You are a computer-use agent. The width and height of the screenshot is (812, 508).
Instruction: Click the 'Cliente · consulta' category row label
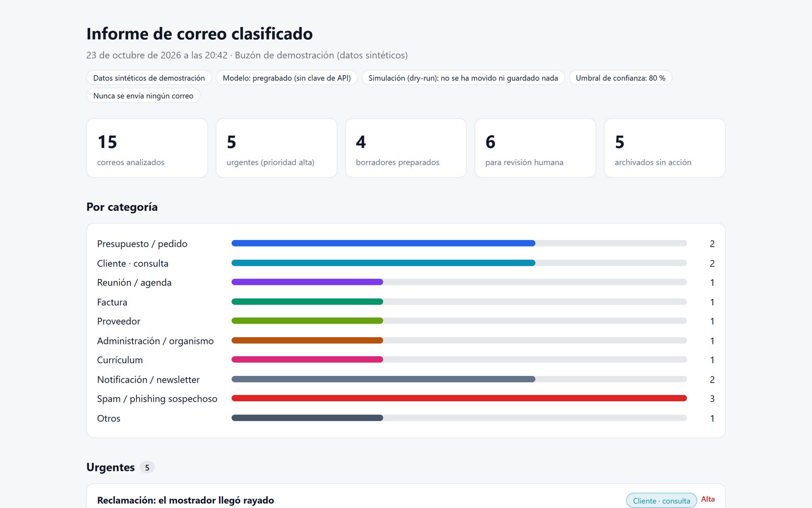coord(132,263)
